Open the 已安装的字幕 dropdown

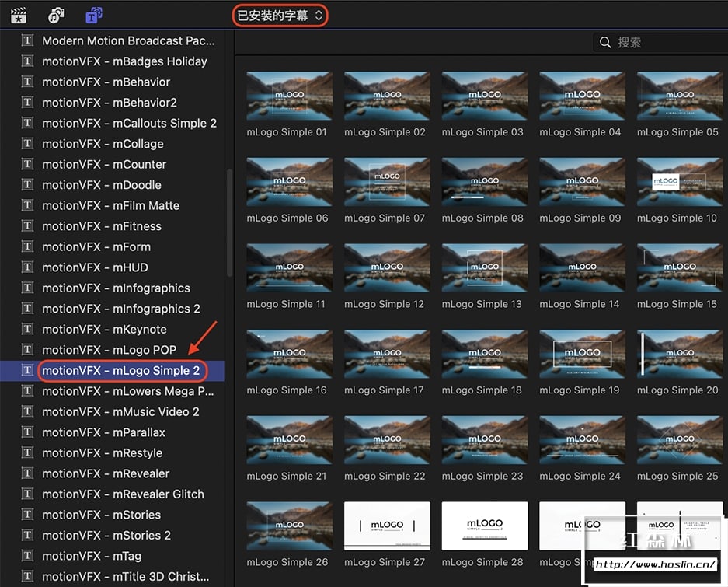280,16
